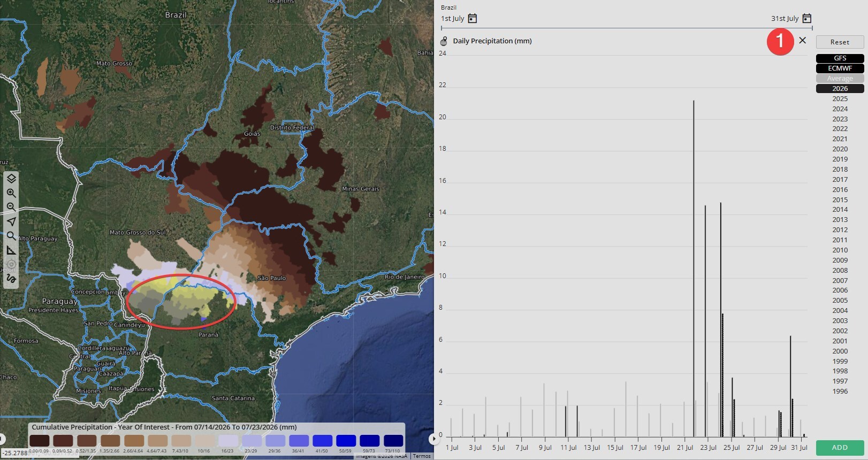Viewport: 868px width, 460px height.
Task: Toggle the GFS model series
Action: pyautogui.click(x=840, y=58)
